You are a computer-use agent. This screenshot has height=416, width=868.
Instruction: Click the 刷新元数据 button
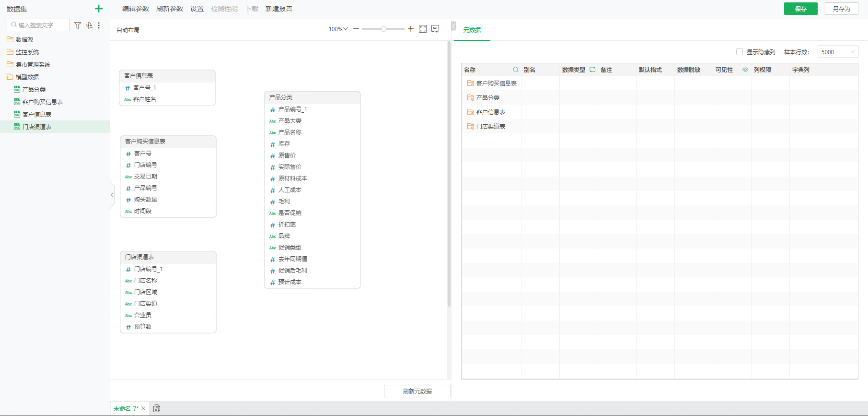417,391
